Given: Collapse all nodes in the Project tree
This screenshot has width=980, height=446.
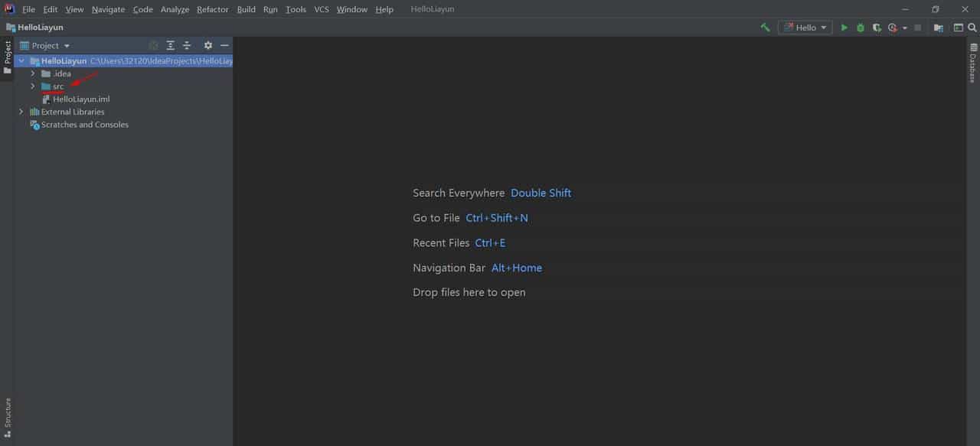Looking at the screenshot, I should (x=187, y=45).
